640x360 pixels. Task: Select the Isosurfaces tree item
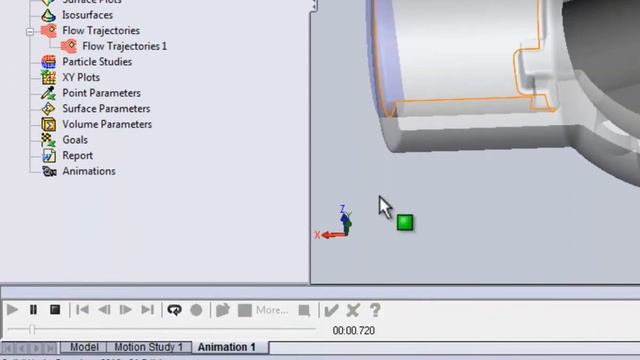click(x=87, y=15)
